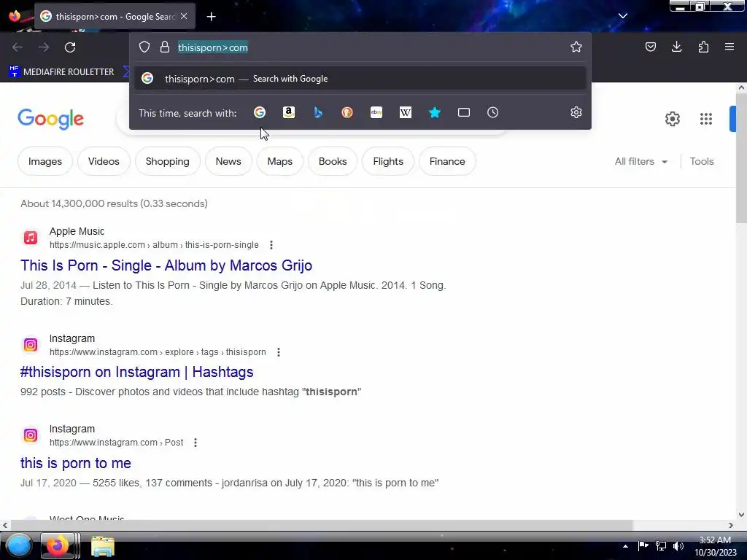Open 'this is porn to me' link

tap(76, 463)
